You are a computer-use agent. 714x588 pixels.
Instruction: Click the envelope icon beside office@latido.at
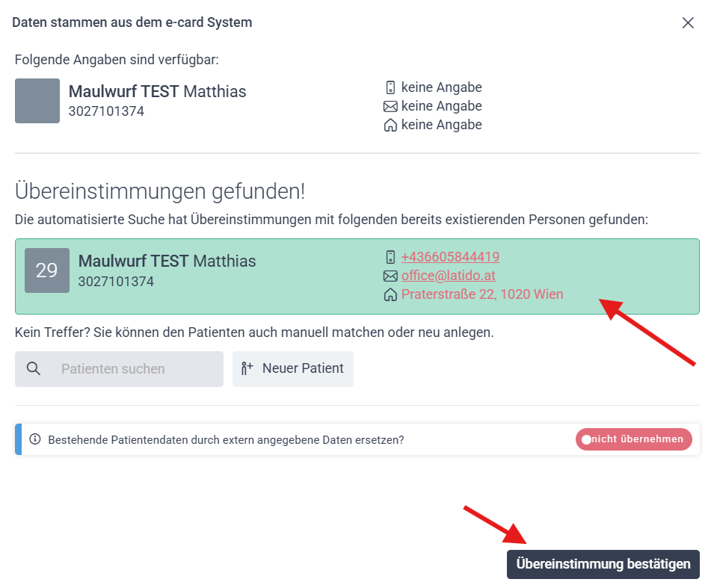390,276
